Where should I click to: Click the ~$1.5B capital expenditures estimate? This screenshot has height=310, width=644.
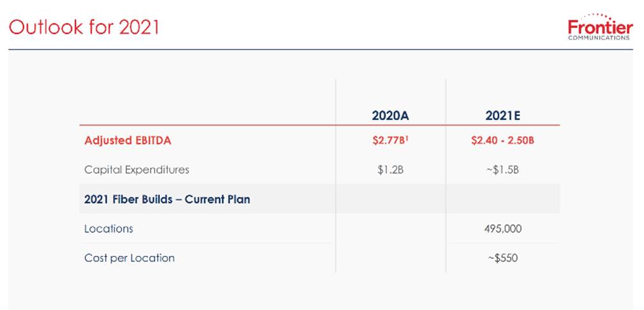tap(503, 170)
